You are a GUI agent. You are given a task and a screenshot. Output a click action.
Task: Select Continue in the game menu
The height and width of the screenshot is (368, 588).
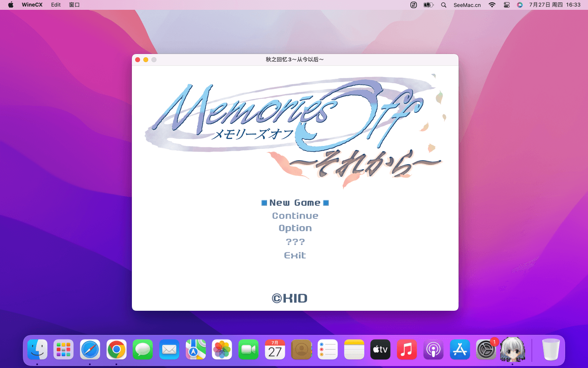click(x=295, y=216)
